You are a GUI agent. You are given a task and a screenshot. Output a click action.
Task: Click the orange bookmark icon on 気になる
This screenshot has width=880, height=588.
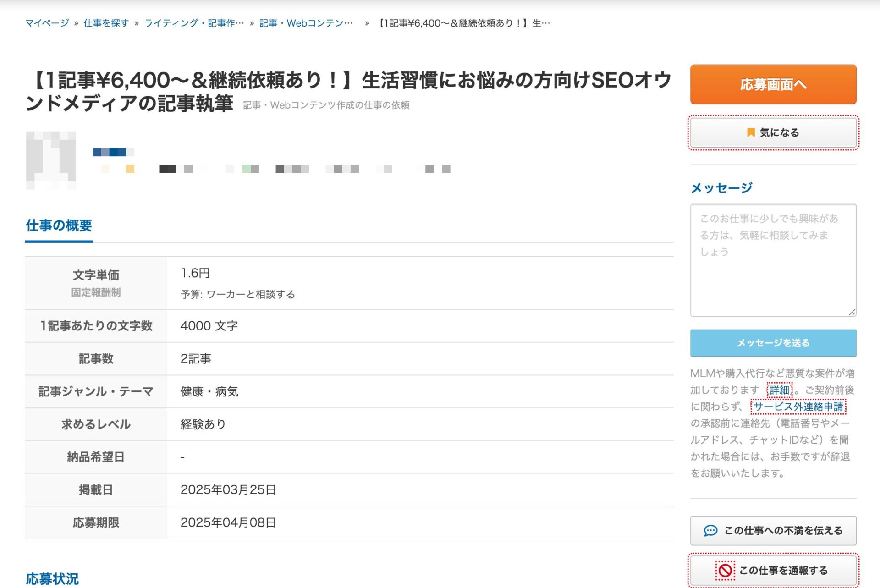point(750,132)
